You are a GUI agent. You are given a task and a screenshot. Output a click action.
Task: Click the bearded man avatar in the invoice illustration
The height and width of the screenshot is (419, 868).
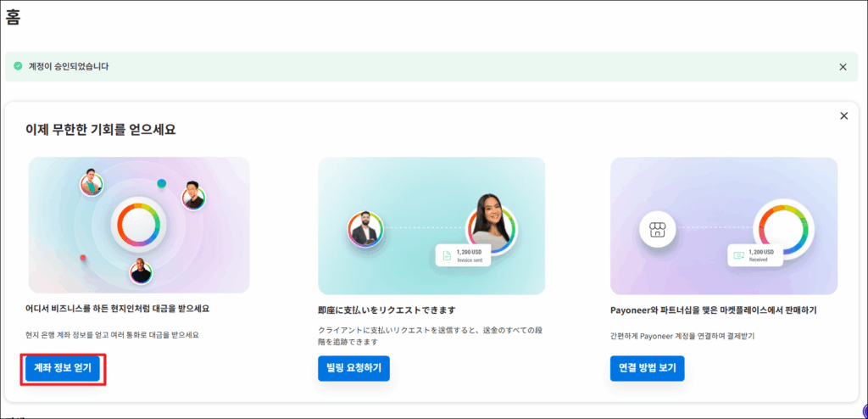(x=365, y=228)
